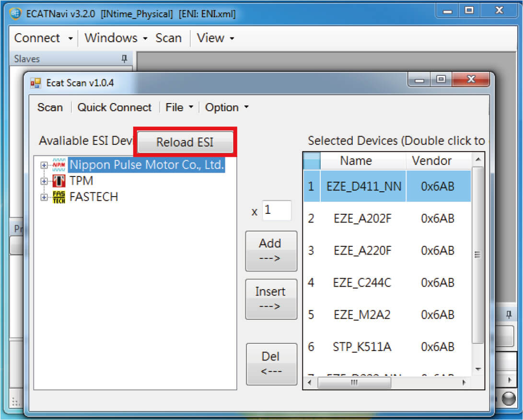This screenshot has width=523, height=420.
Task: Close the Ecat Scan window
Action: coord(471,80)
